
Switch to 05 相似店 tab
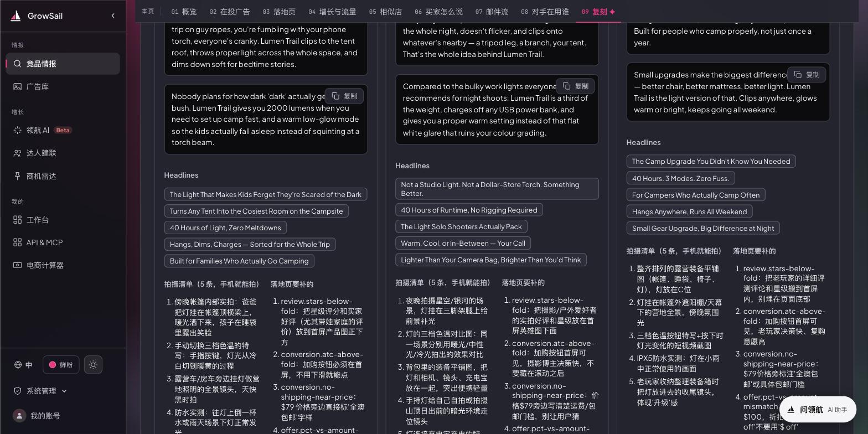click(385, 12)
